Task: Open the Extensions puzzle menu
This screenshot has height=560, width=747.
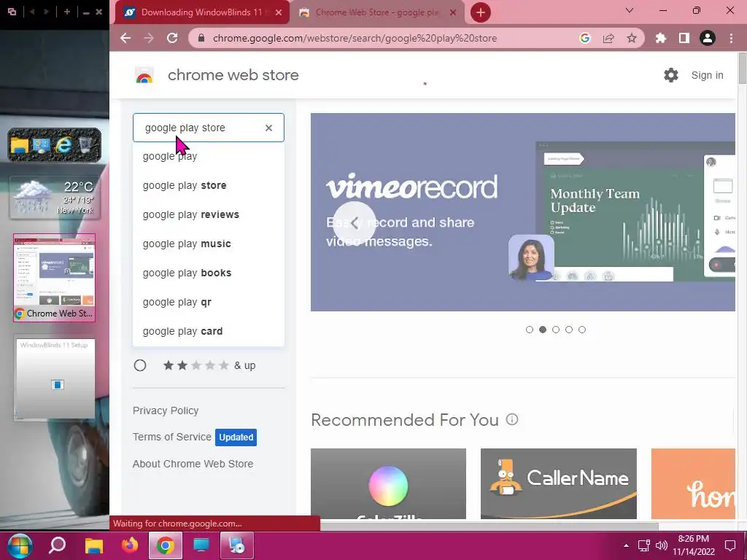Action: pos(660,38)
